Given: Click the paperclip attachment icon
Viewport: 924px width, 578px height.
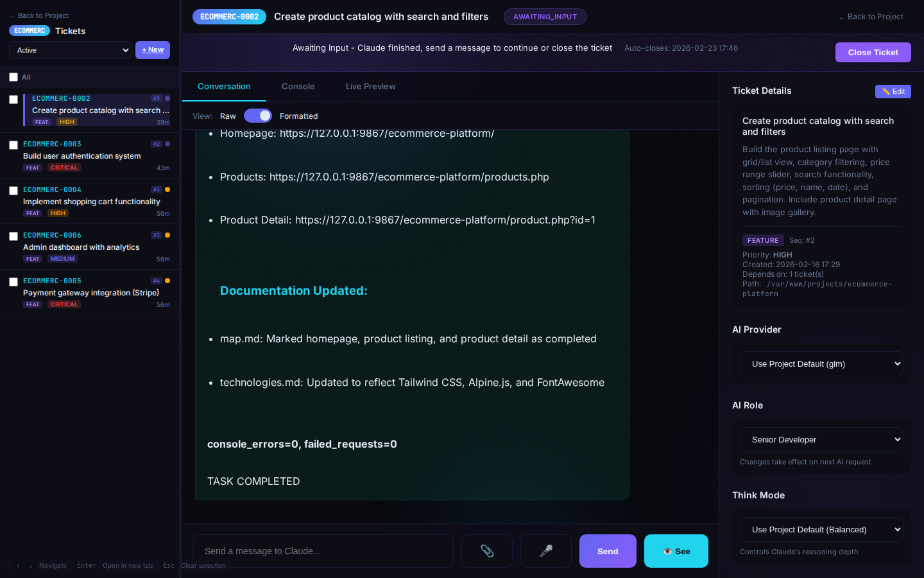Looking at the screenshot, I should [486, 551].
